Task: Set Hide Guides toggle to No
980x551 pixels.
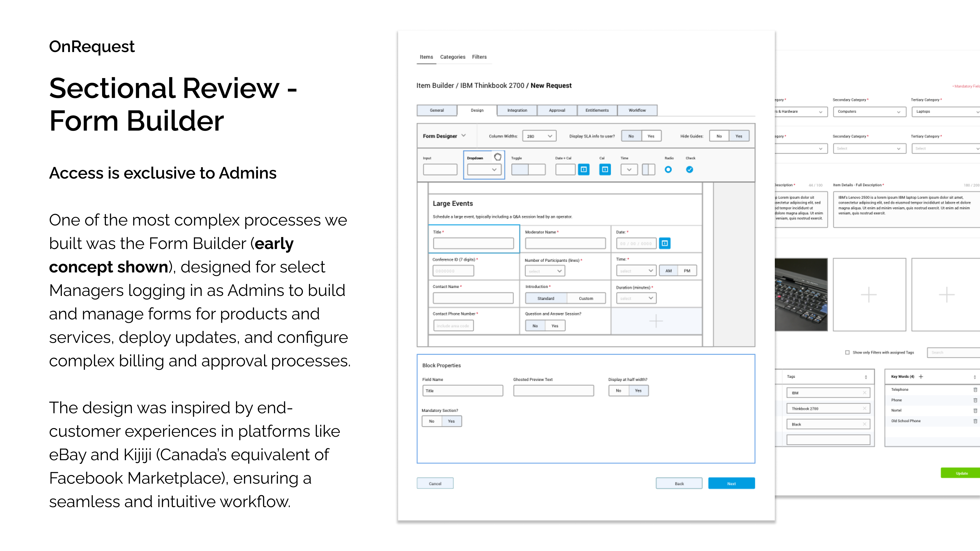Action: [x=719, y=136]
